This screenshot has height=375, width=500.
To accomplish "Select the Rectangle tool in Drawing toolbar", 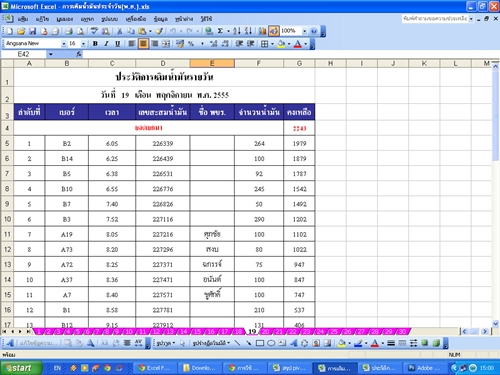I will [x=260, y=343].
